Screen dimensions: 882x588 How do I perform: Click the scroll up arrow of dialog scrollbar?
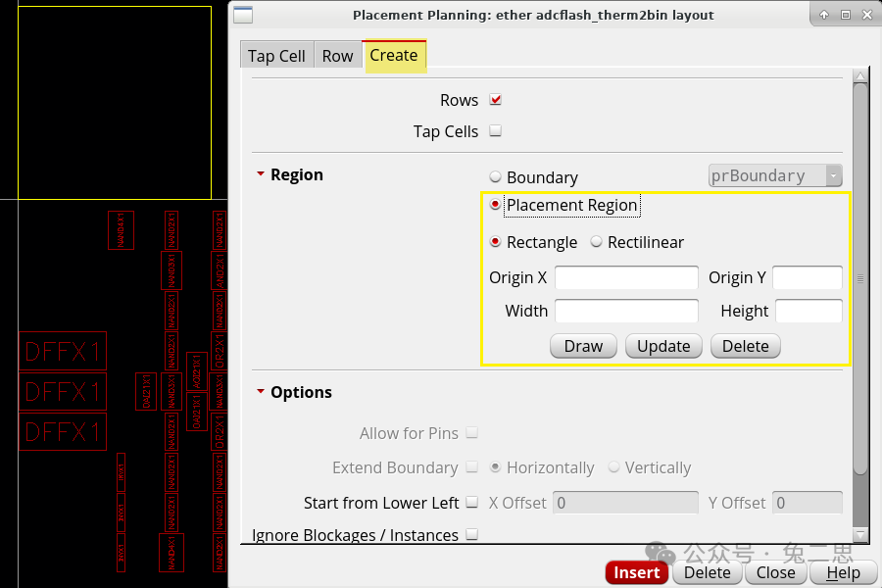tap(860, 76)
